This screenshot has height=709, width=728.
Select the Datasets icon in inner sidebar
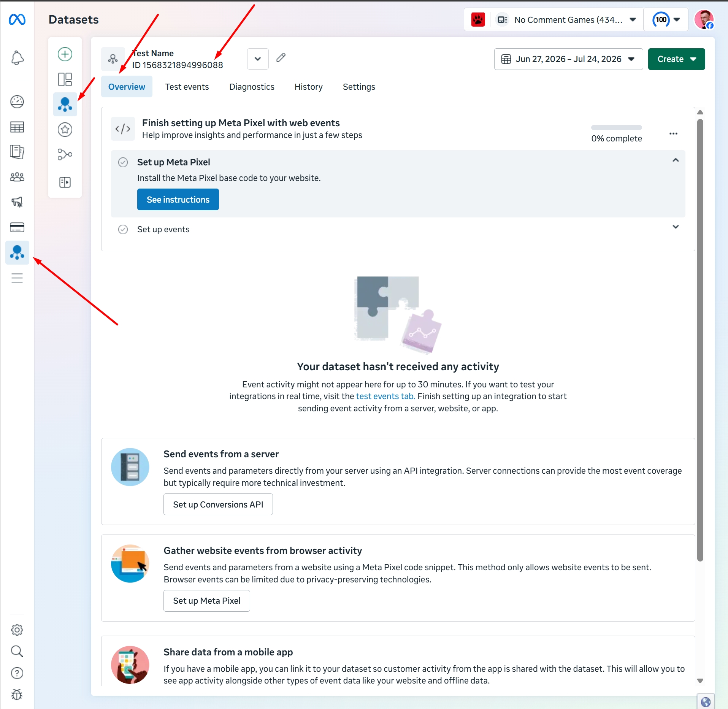65,104
